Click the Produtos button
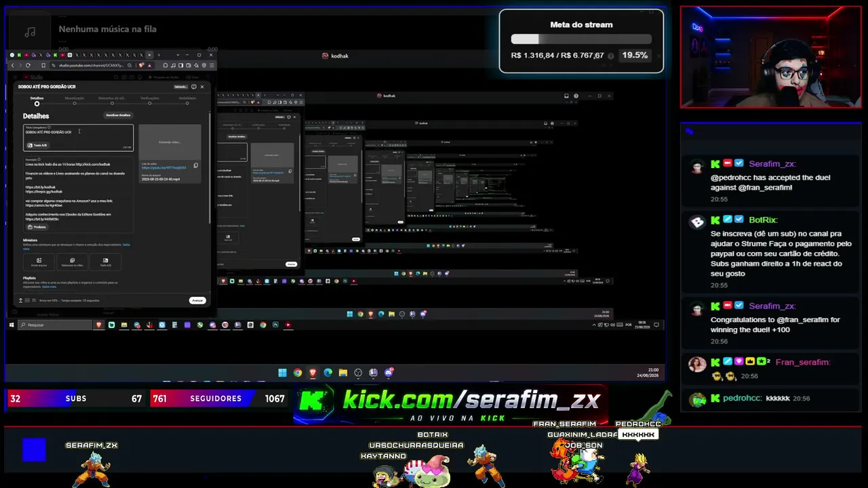 coord(37,227)
